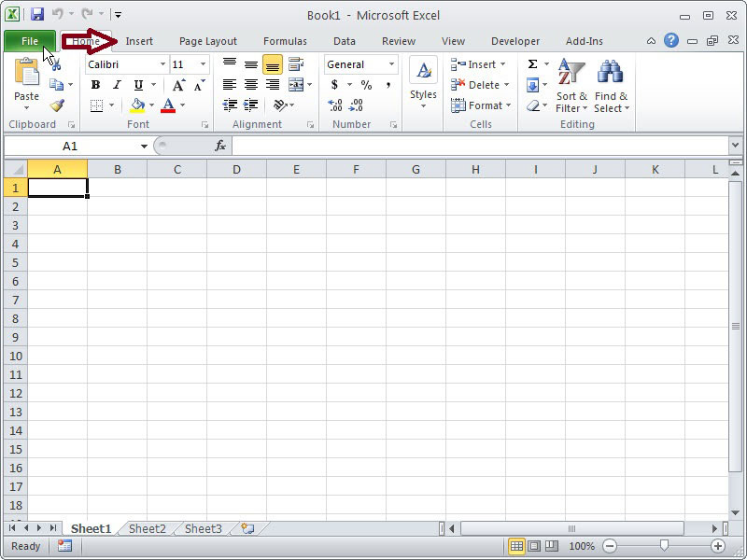Expand the Cells Insert dropdown arrow
The width and height of the screenshot is (747, 560).
click(503, 64)
